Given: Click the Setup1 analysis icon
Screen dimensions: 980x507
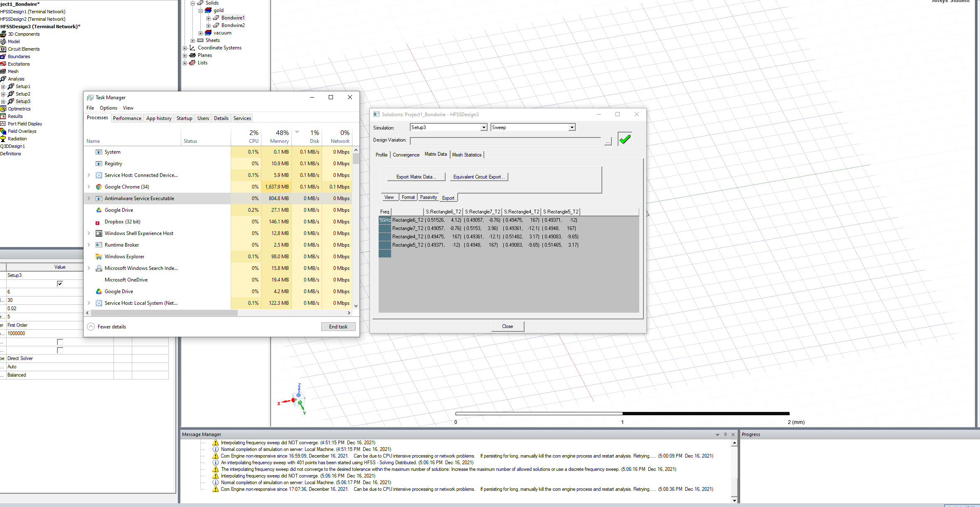Looking at the screenshot, I should pos(11,86).
